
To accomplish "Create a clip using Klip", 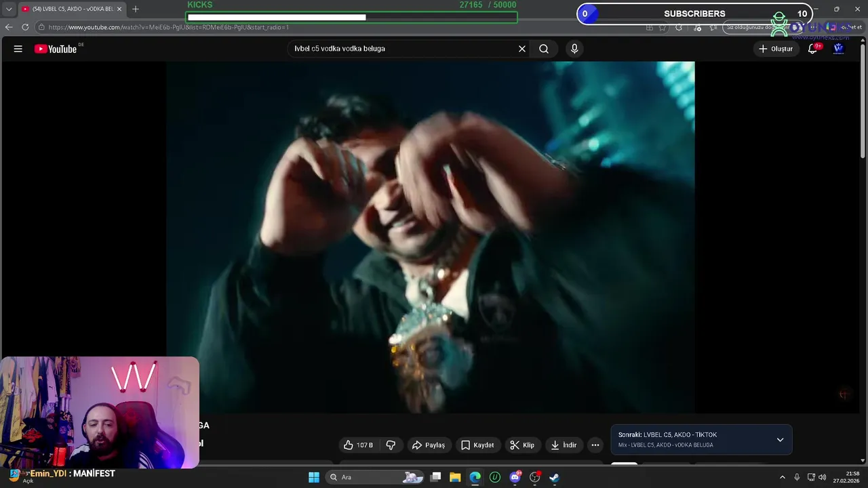I will pos(522,445).
